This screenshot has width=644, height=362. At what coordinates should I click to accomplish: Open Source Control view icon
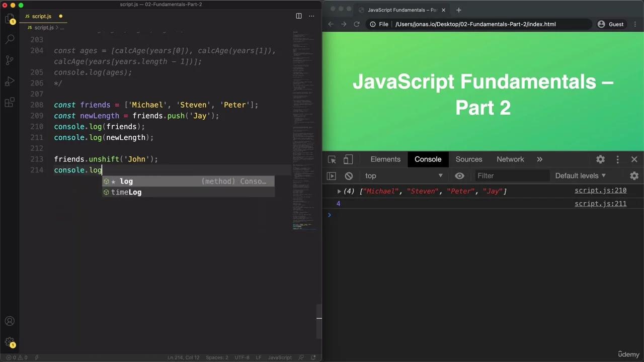pos(10,60)
